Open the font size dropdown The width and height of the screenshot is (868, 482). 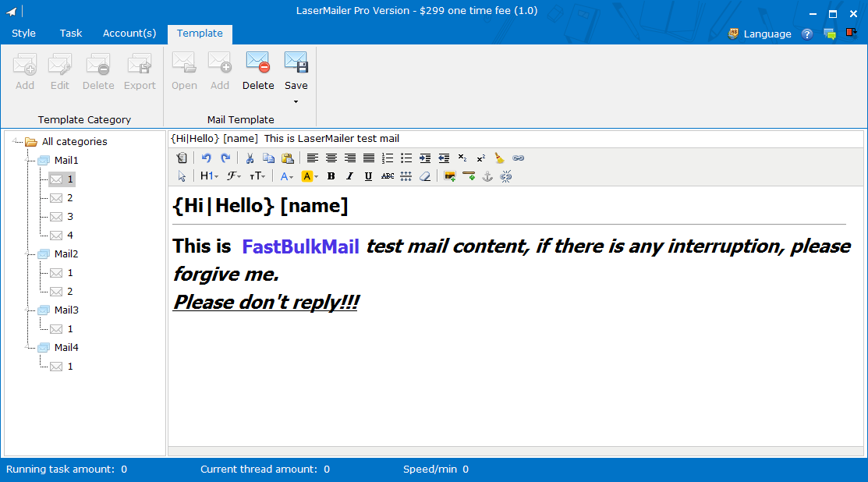pos(257,176)
